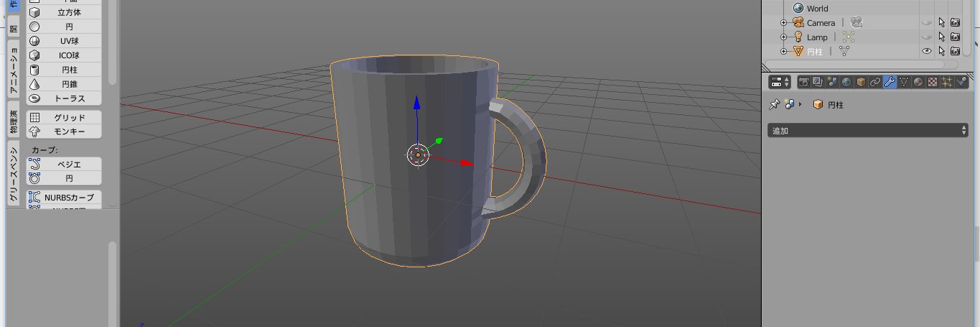Add a grid mesh (グリッド)

(x=64, y=117)
